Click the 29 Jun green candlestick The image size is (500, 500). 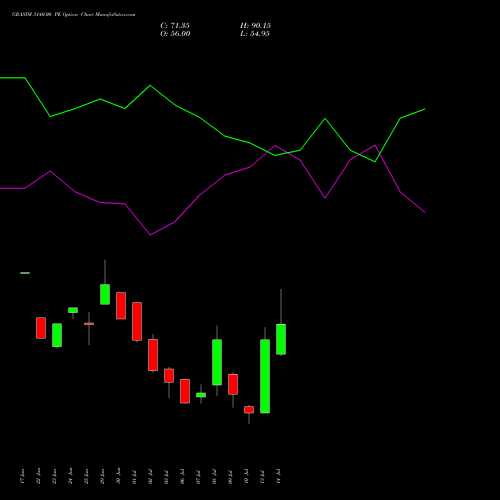pyautogui.click(x=105, y=294)
